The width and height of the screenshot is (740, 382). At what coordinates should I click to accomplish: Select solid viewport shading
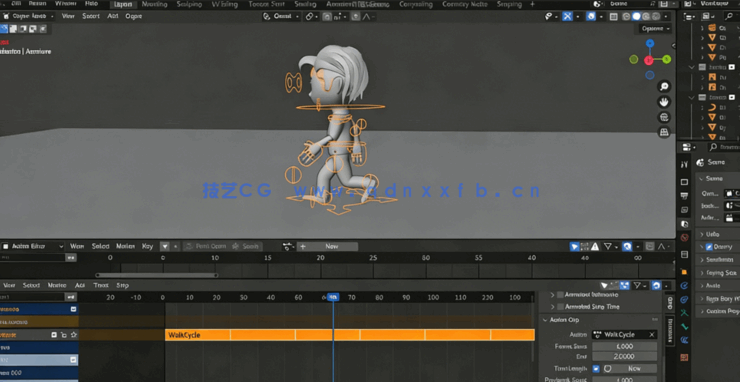coord(637,17)
